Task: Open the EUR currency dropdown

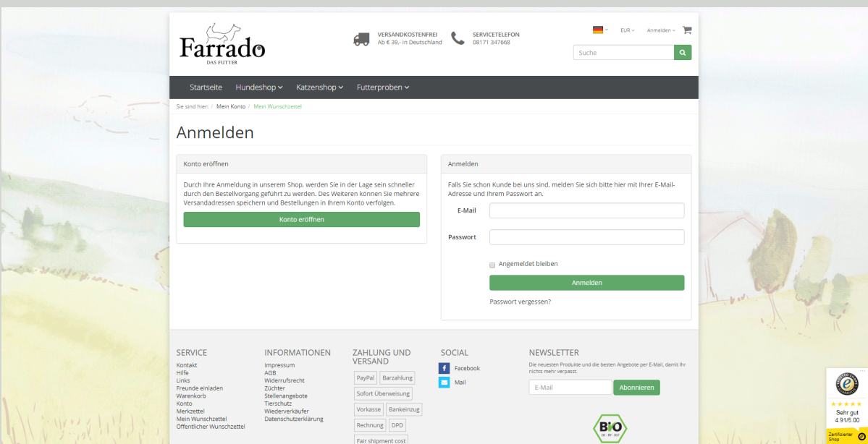Action: 627,30
